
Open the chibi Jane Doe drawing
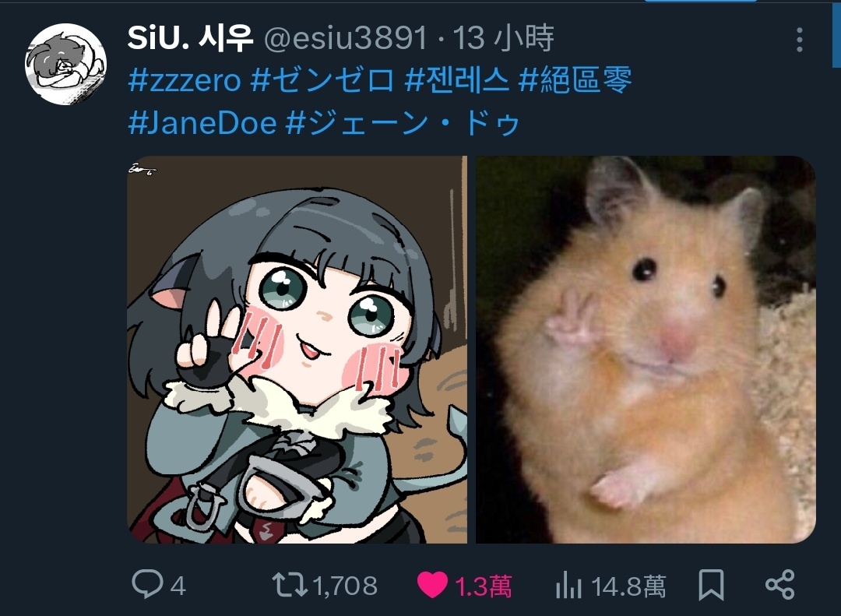pyautogui.click(x=297, y=350)
